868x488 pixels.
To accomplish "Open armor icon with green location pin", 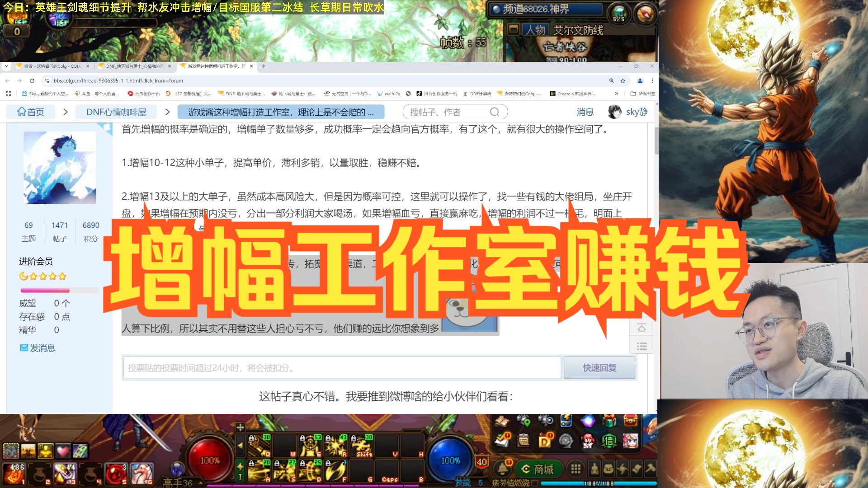I will 524,421.
